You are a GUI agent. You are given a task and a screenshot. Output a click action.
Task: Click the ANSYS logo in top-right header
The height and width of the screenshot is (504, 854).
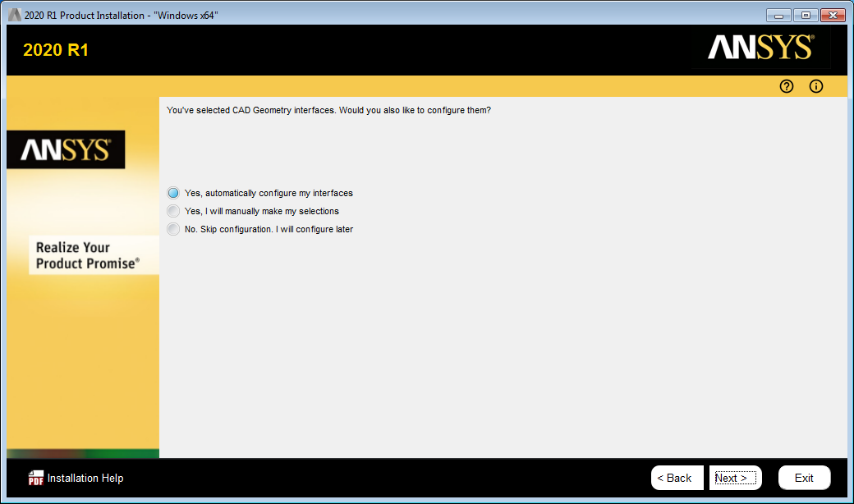coord(760,48)
